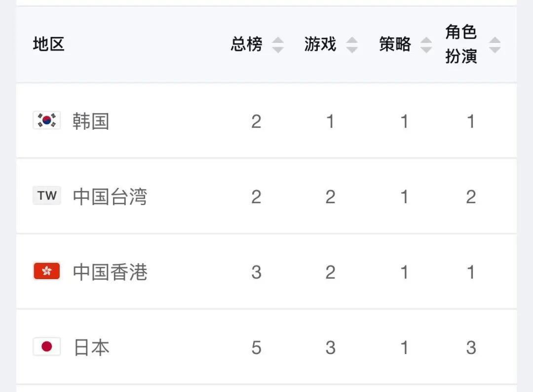Click 中国台湾 角色扮演 rank value 2

(471, 197)
